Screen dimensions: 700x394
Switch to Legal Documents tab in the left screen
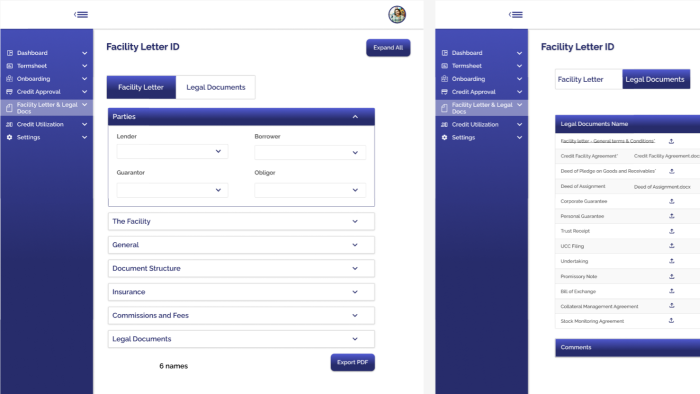coord(216,87)
